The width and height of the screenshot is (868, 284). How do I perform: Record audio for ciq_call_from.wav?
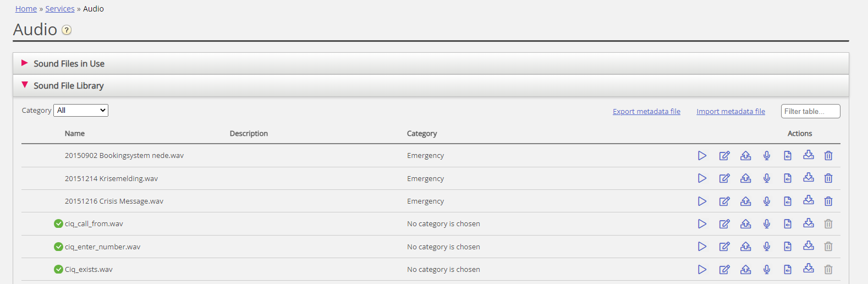[767, 224]
